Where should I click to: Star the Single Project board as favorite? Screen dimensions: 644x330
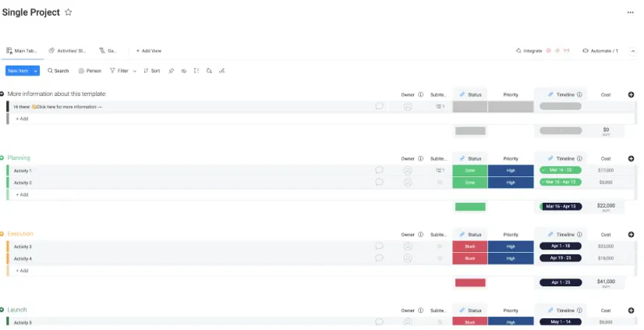click(x=68, y=12)
